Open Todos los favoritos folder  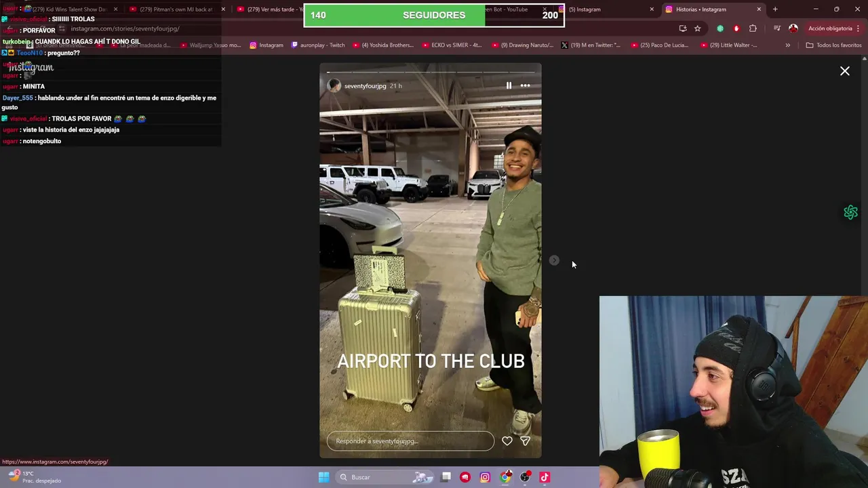[x=833, y=45]
